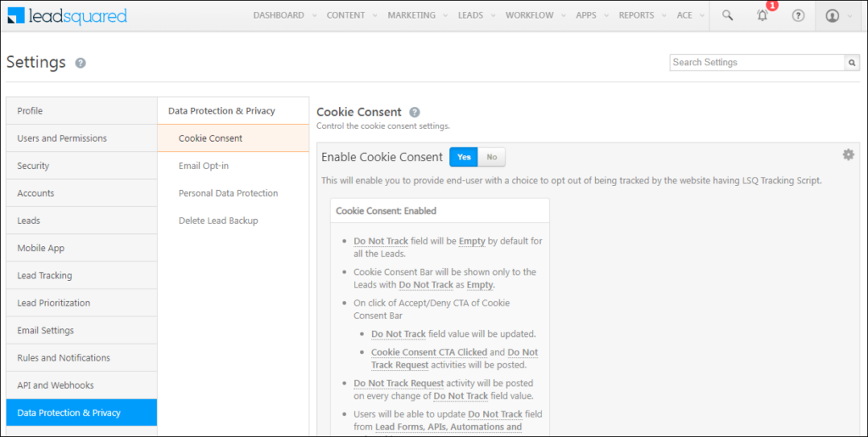868x437 pixels.
Task: Select API and Webhooks settings
Action: (x=57, y=385)
